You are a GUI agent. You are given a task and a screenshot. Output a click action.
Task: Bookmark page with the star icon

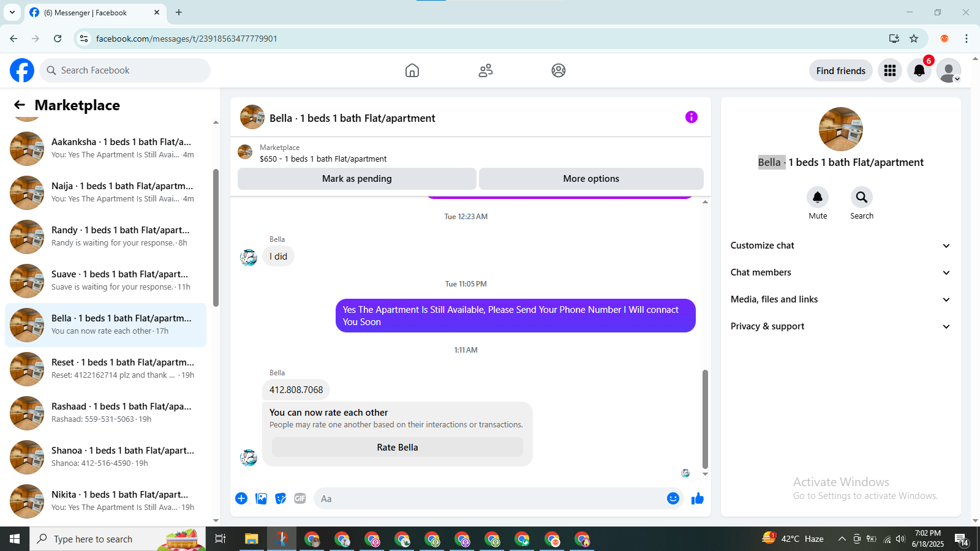coord(914,39)
